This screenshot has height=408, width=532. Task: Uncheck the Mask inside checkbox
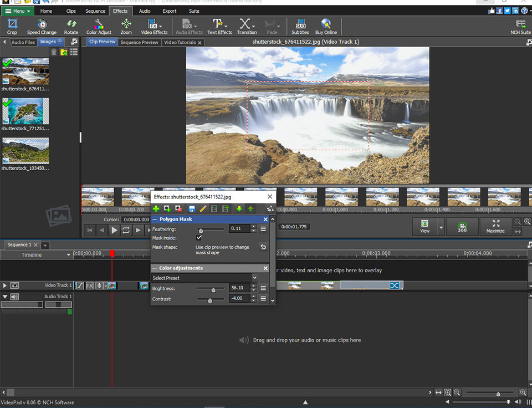pos(198,238)
